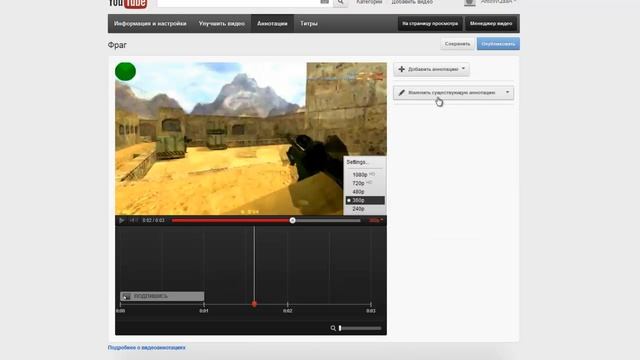Viewport: 640px width, 360px height.
Task: Switch to Титры tab
Action: (x=309, y=24)
